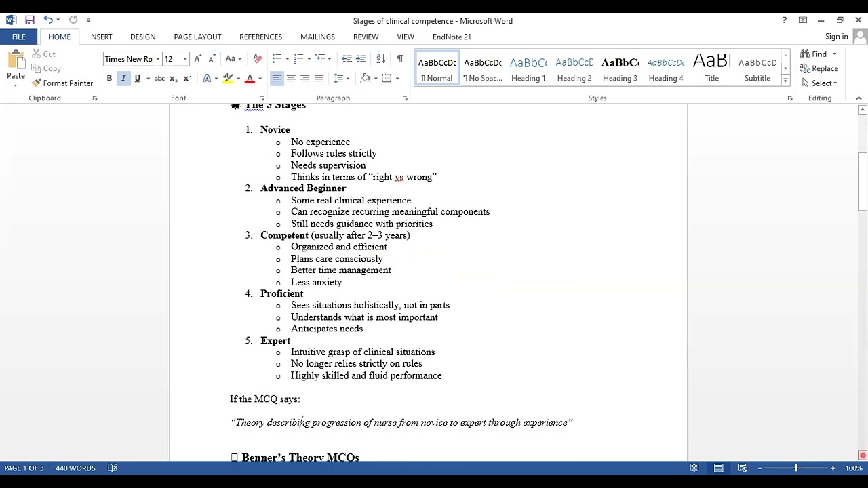Clear all formatting with eraser icon

pos(257,59)
